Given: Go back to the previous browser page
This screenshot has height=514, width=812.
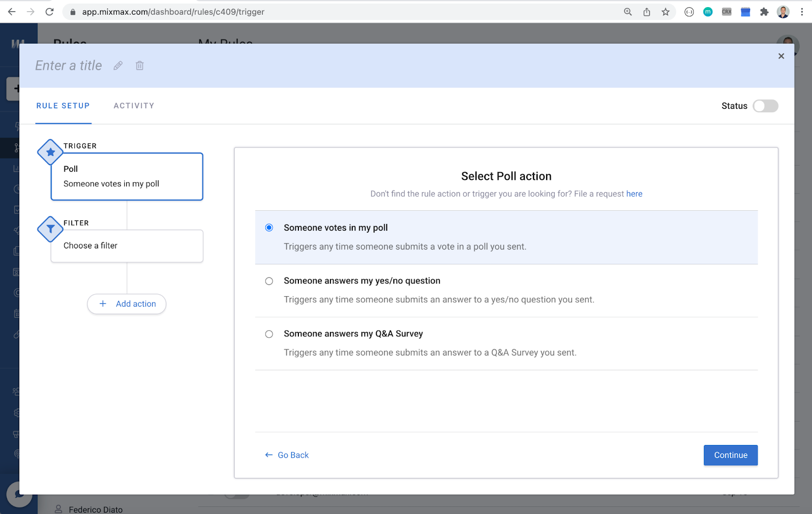Looking at the screenshot, I should (x=12, y=12).
